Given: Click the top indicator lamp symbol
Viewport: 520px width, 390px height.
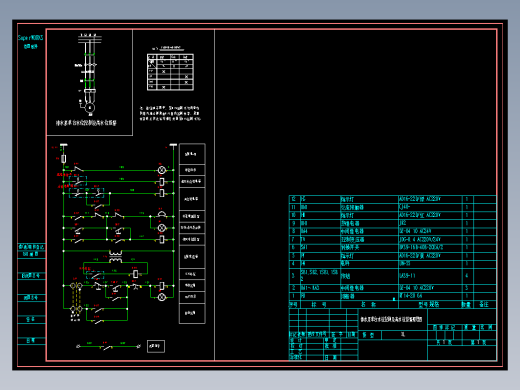Looking at the screenshot, I should tap(162, 170).
